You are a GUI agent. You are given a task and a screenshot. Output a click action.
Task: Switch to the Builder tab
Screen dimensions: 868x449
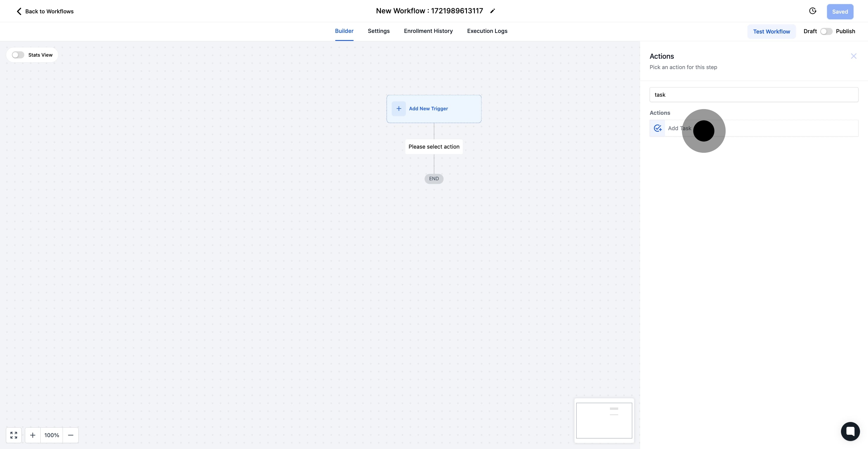344,31
